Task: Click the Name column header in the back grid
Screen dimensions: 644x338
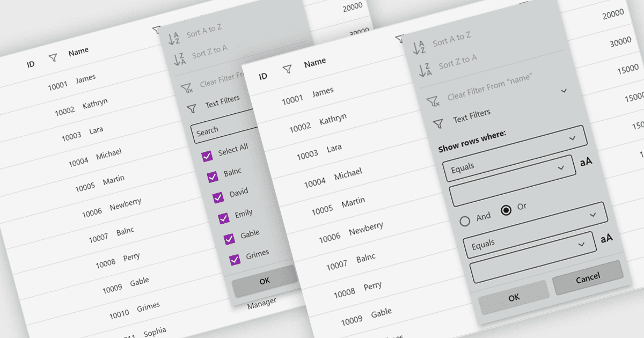Action: [x=78, y=52]
